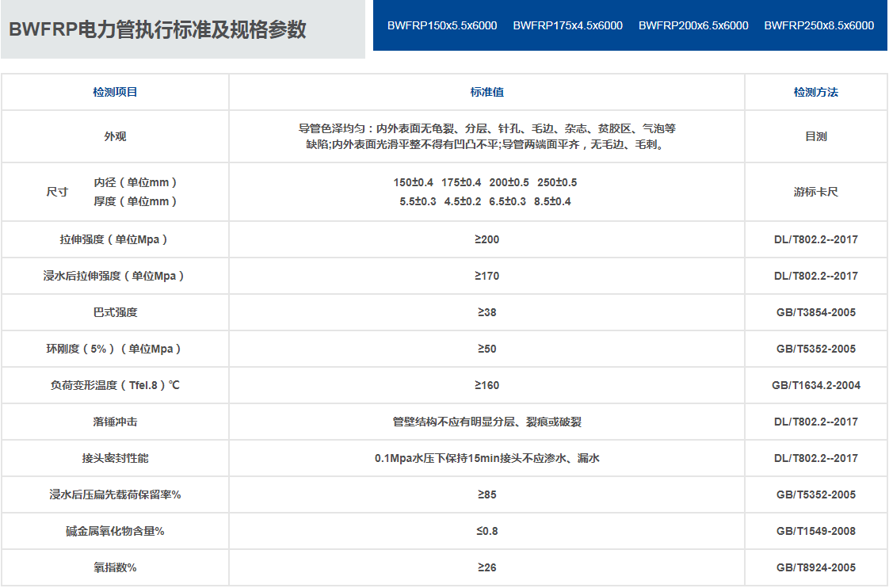Image resolution: width=889 pixels, height=588 pixels.
Task: Select the GB/T8924-2005 standard reference
Action: pos(815,567)
